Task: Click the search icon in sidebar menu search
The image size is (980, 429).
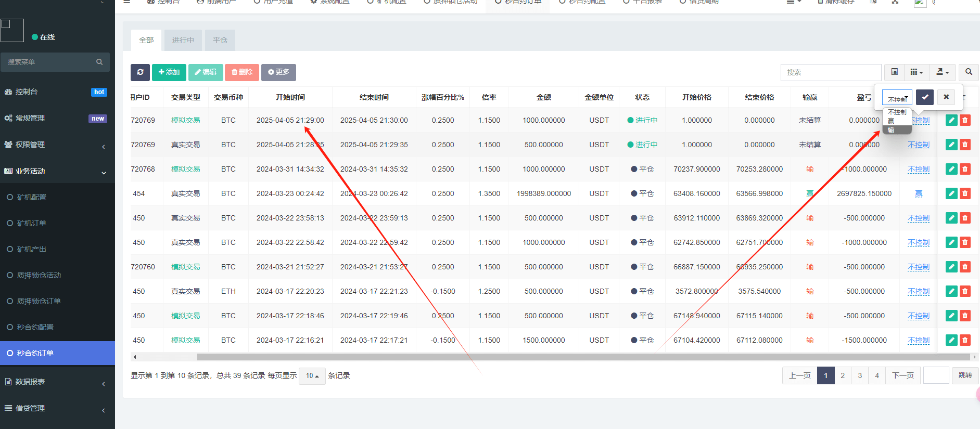Action: point(99,62)
